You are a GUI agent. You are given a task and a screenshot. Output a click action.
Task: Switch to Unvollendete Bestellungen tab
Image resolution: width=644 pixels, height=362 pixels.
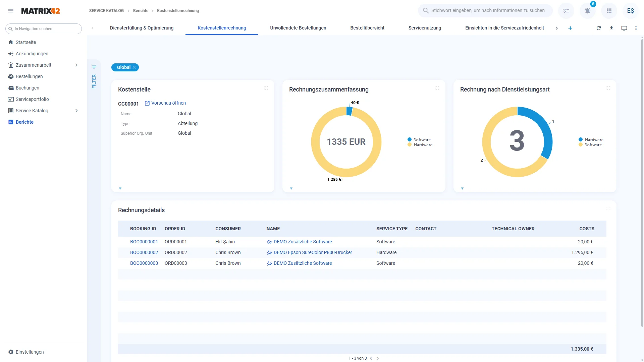[298, 28]
